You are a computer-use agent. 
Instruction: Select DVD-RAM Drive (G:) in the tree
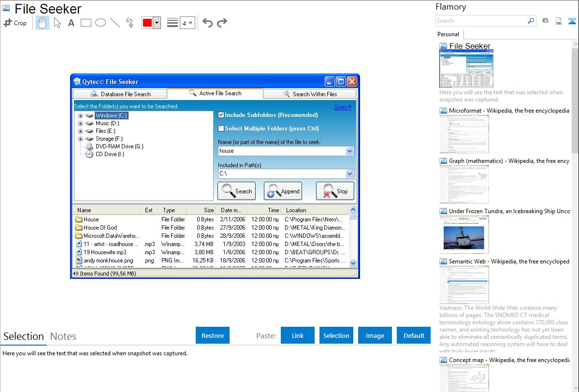coord(119,146)
